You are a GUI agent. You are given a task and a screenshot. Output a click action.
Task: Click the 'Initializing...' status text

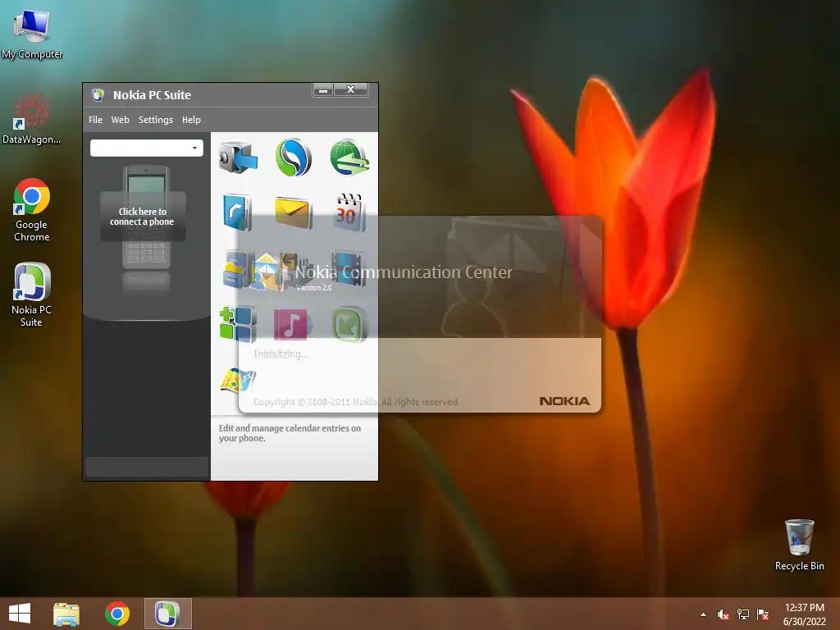281,354
